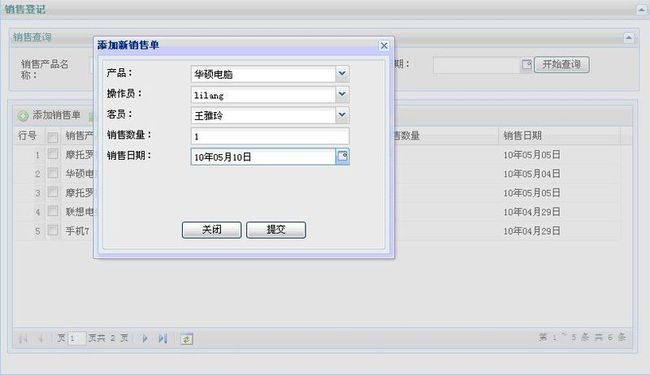This screenshot has width=650, height=375.
Task: Click the 销售日期 field showing 10年05月10日
Action: 263,157
